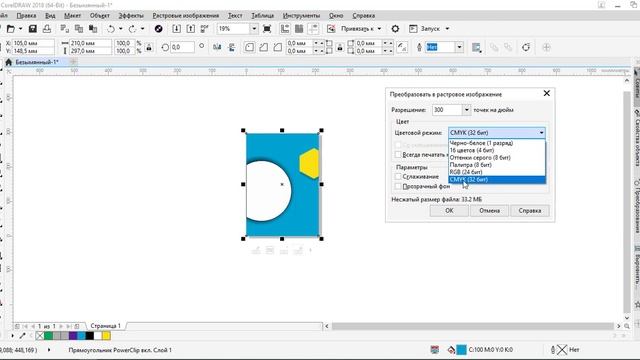Screen dimensions: 640x360
Task: Open the folder icon's dropdown arrow
Action: point(20,29)
